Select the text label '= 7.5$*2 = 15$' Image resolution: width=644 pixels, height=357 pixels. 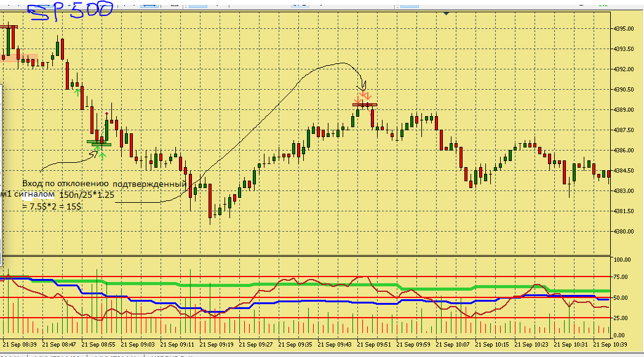(52, 206)
